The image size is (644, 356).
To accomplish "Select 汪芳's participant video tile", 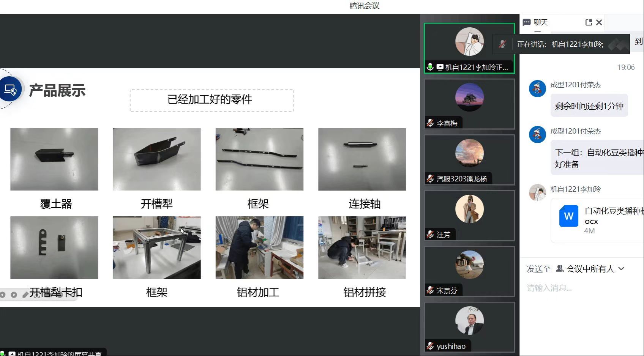I will [x=469, y=215].
